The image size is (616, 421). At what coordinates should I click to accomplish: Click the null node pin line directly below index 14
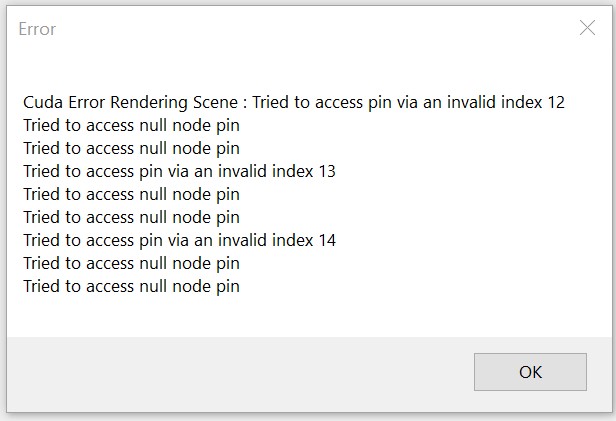coord(131,263)
